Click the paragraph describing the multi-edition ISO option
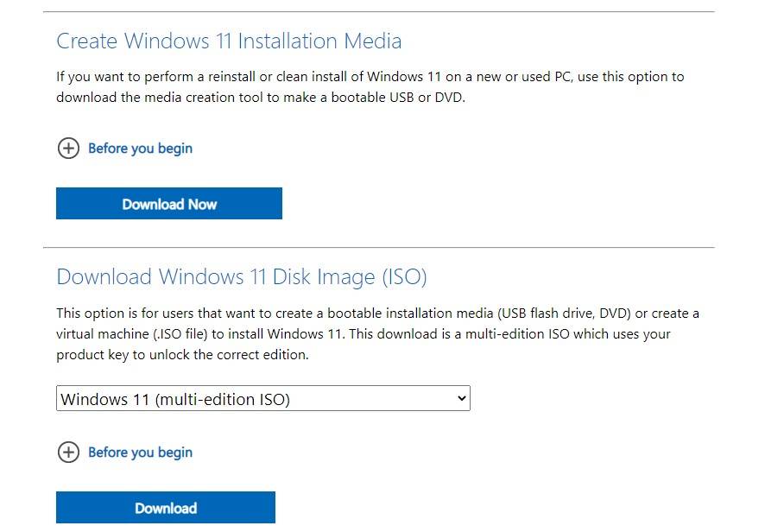This screenshot has width=784, height=532. point(377,333)
